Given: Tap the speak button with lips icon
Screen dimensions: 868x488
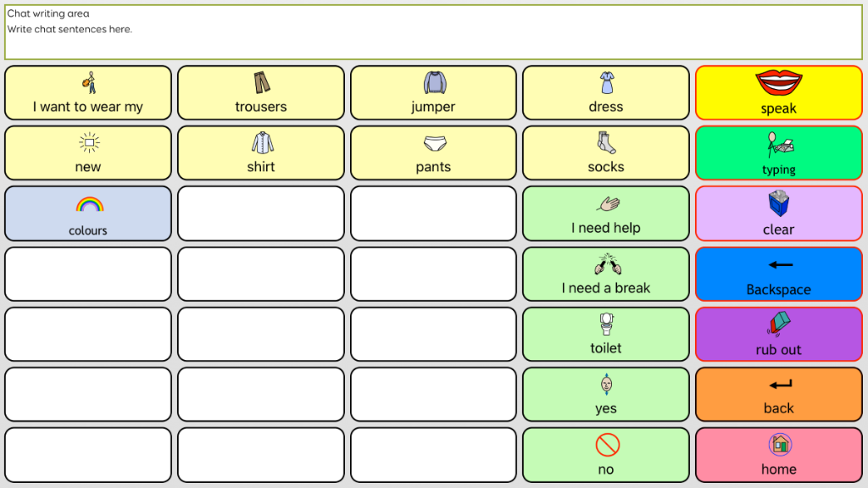Looking at the screenshot, I should pos(778,93).
